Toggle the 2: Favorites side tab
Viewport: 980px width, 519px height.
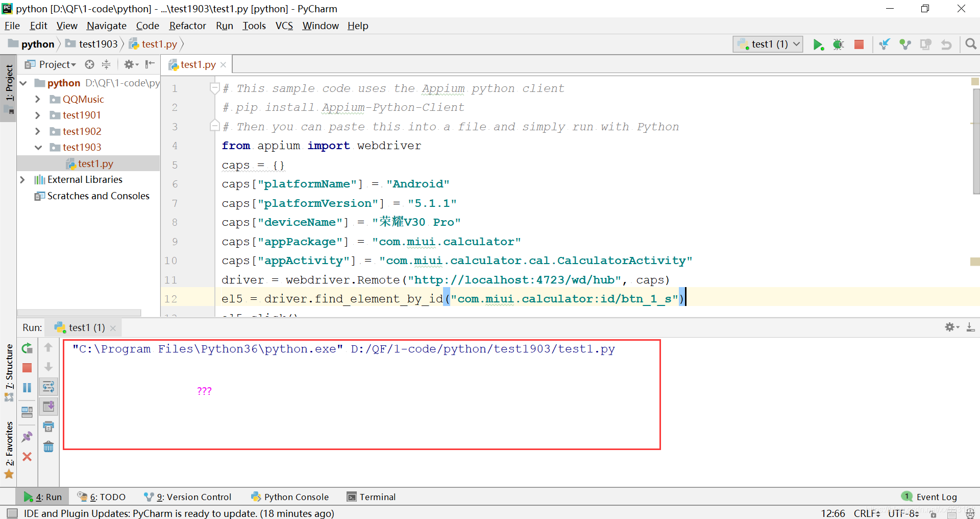9,450
